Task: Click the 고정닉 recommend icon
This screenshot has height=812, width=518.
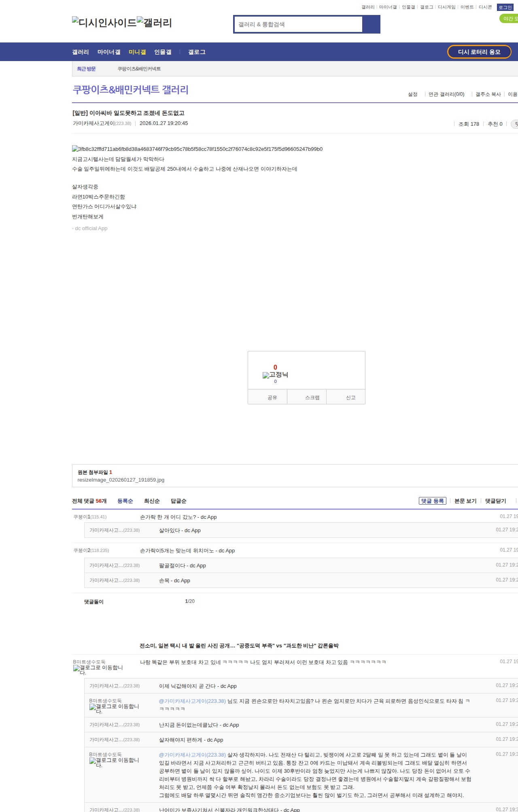Action: click(275, 375)
